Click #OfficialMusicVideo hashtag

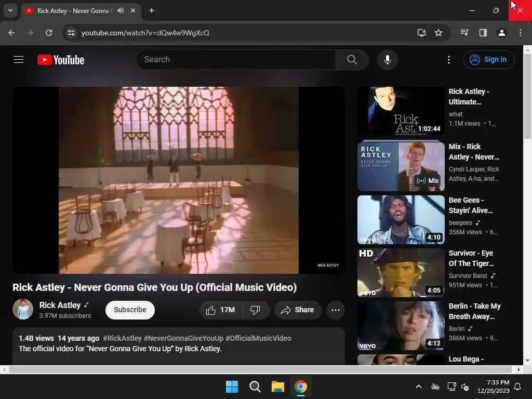[x=258, y=338]
